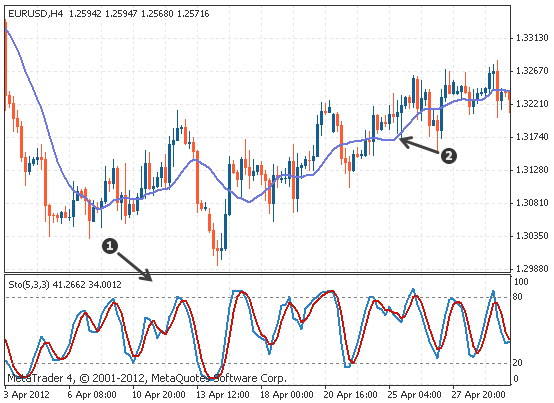Click the numbered marker 2 circle
The image size is (554, 403).
[448, 156]
